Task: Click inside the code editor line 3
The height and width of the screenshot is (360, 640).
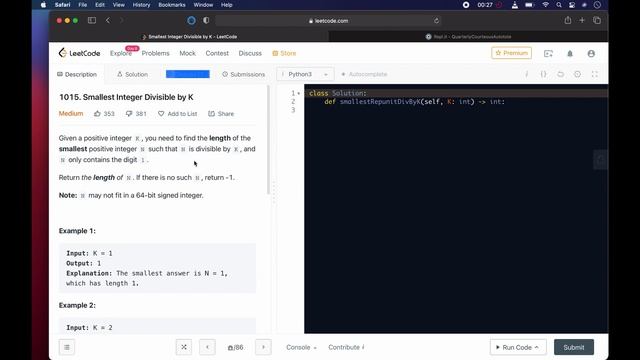Action: pos(456,110)
